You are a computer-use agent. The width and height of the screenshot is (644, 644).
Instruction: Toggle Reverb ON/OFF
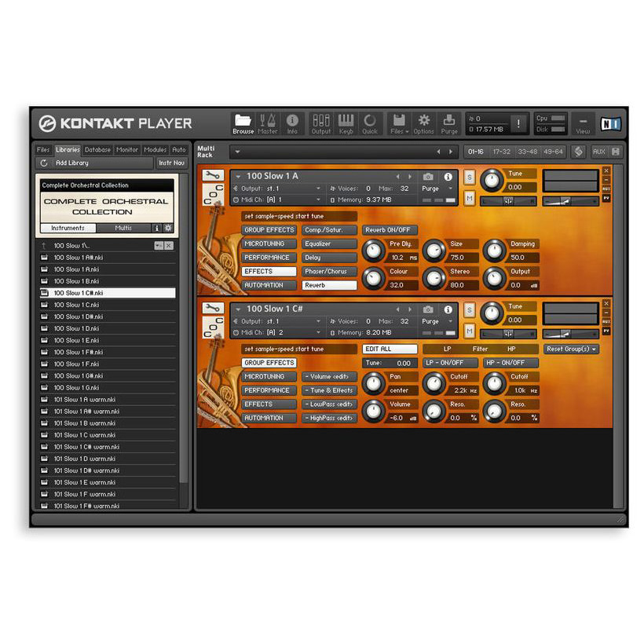(x=390, y=230)
